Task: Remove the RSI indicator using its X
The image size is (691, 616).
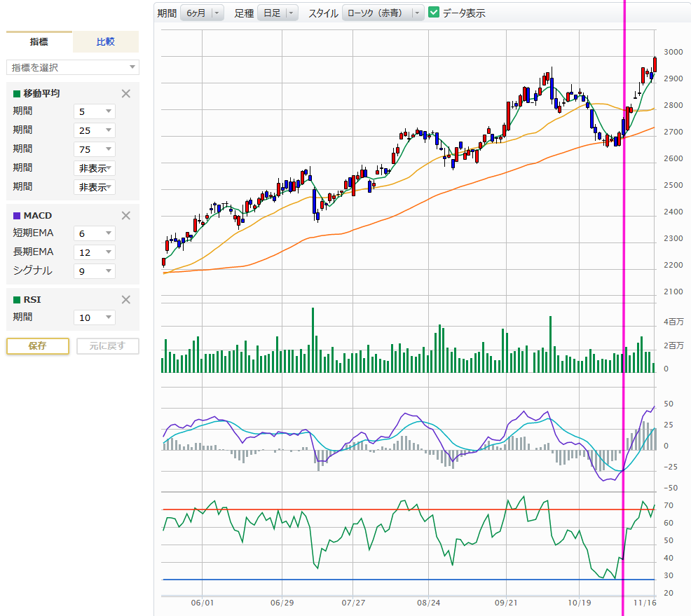Action: coord(126,300)
